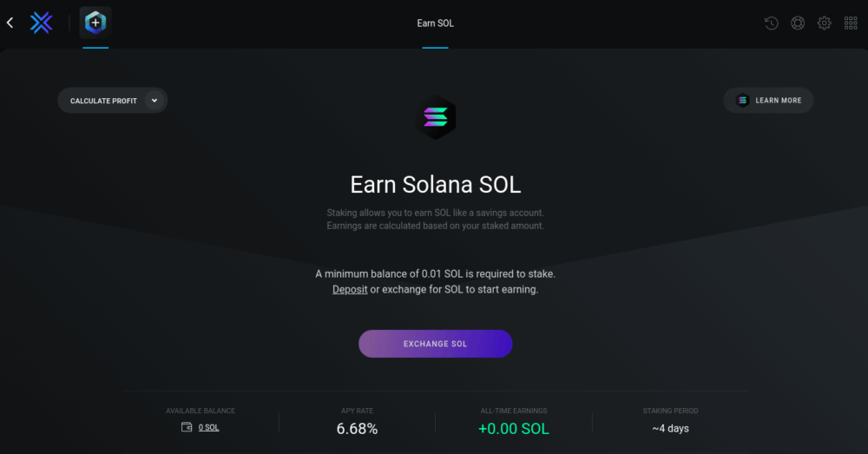Viewport: 868px width, 454px height.
Task: Click the back arrow at top left
Action: pyautogui.click(x=10, y=23)
